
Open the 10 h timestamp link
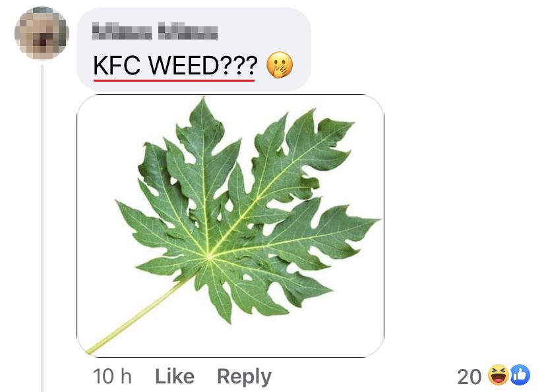pos(112,376)
